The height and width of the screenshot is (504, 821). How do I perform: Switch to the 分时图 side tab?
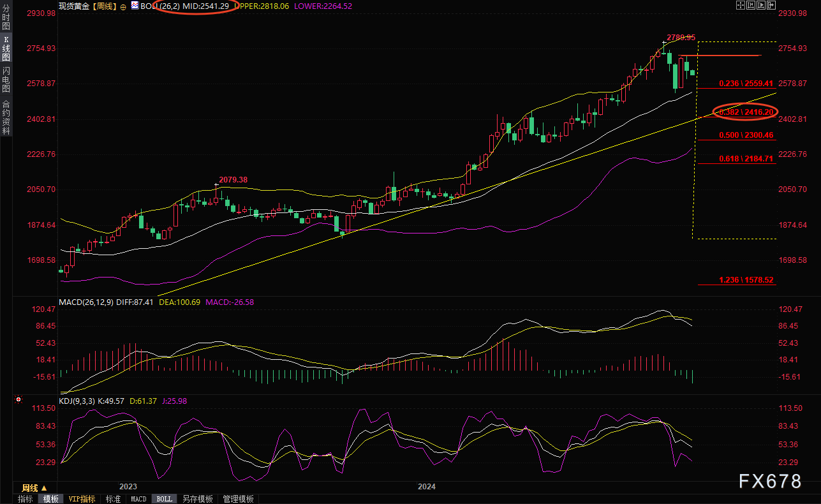pos(6,20)
